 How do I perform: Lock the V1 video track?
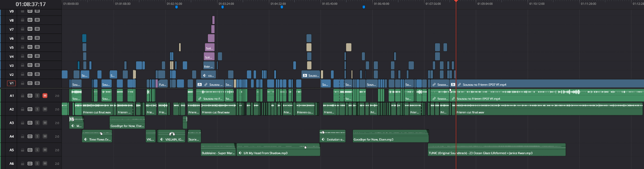click(23, 83)
